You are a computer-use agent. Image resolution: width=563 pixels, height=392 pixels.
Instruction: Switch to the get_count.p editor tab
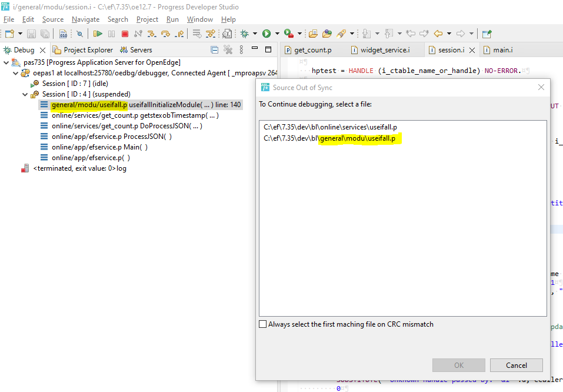click(x=308, y=50)
